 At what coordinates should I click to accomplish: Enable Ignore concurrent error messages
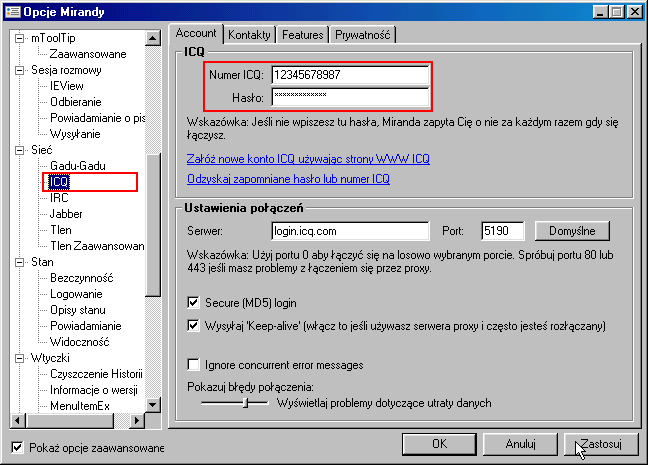tap(194, 365)
